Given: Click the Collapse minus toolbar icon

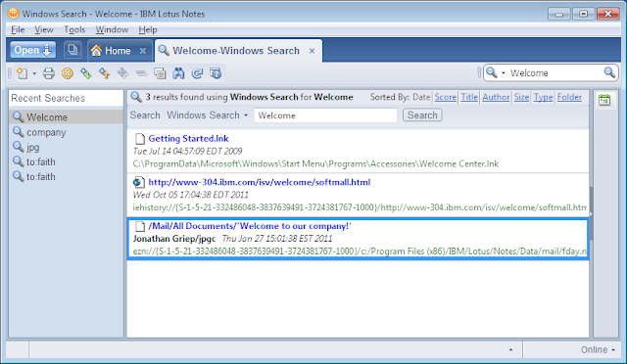Looking at the screenshot, I should 141,73.
